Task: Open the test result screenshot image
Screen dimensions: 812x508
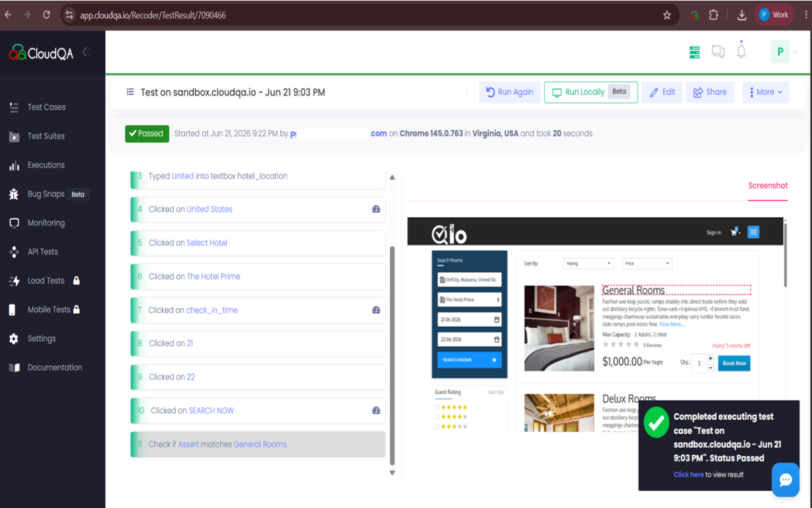Action: tap(595, 324)
